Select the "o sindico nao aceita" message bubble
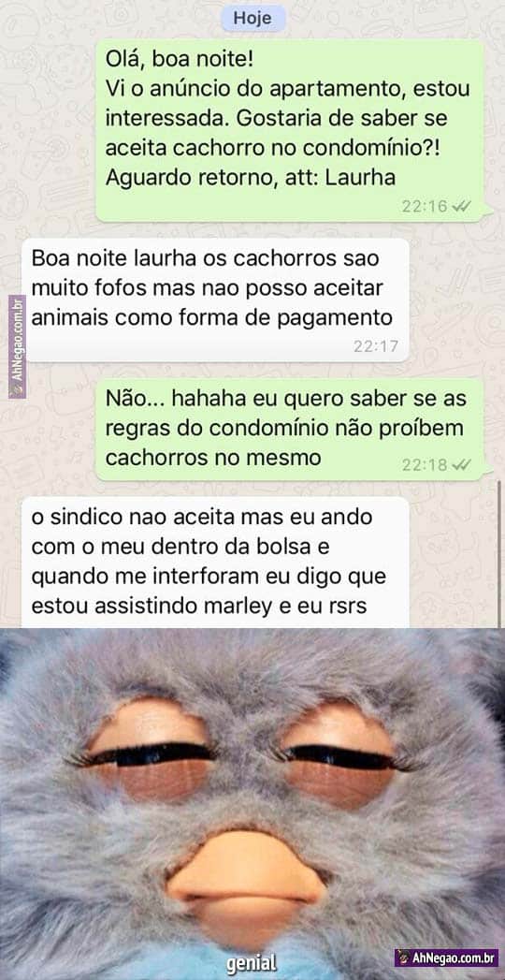Viewport: 505px width, 980px height. [x=216, y=563]
